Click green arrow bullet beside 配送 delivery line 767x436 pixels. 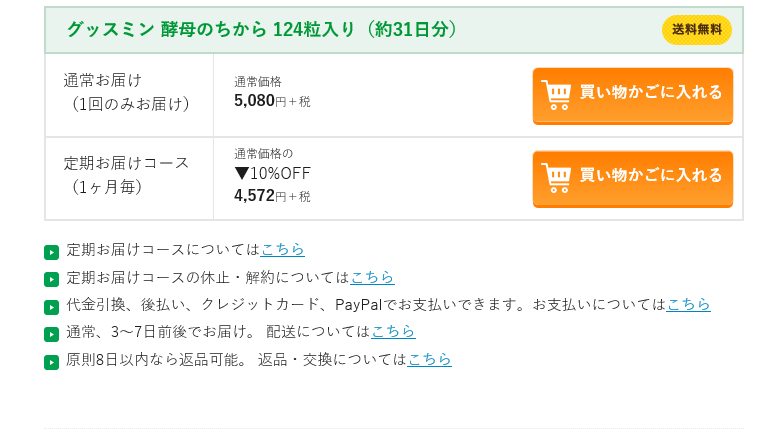tap(52, 334)
